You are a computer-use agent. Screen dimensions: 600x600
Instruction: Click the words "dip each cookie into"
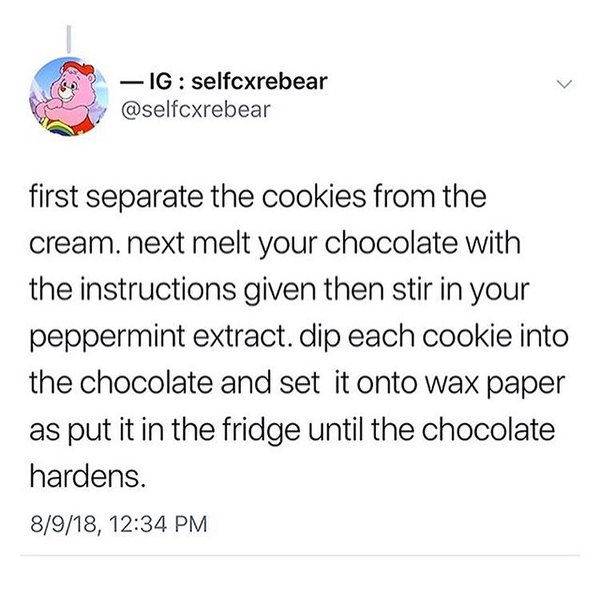[434, 339]
